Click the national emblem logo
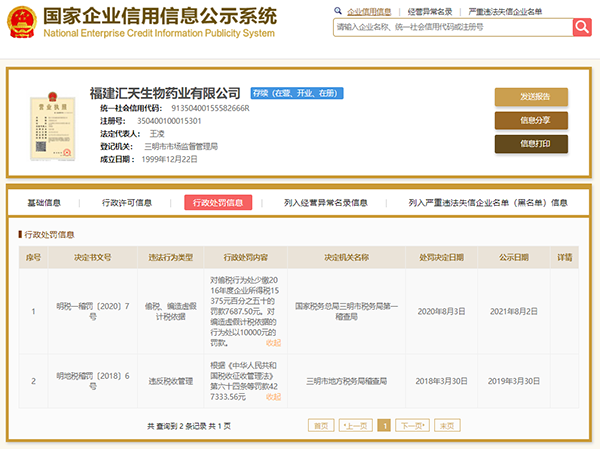 coord(20,22)
